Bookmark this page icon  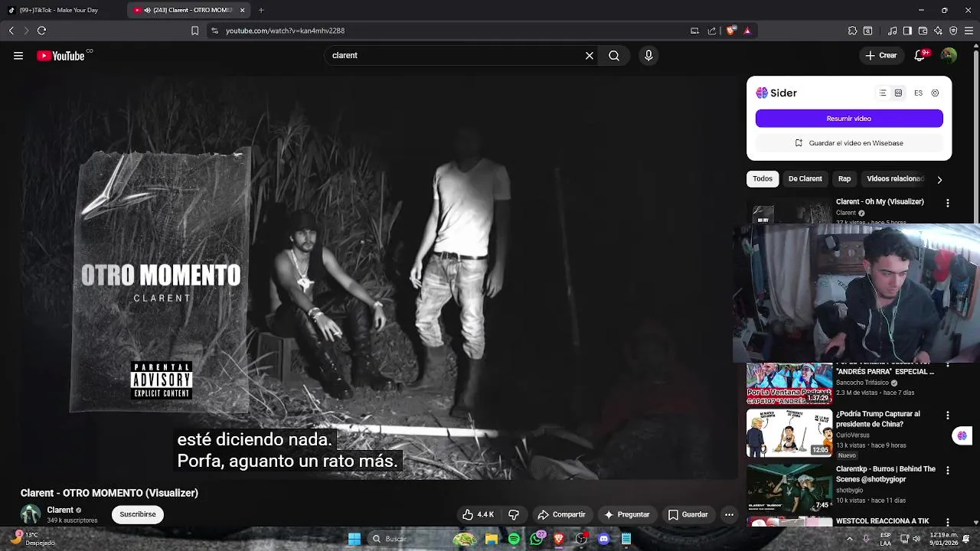(x=194, y=31)
